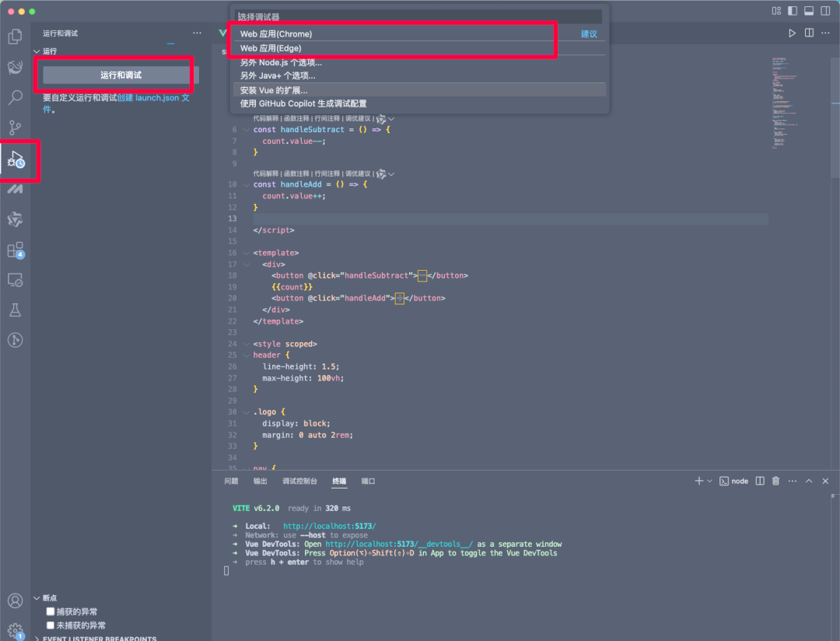
Task: Open new terminal profile dropdown arrow
Action: [x=710, y=481]
